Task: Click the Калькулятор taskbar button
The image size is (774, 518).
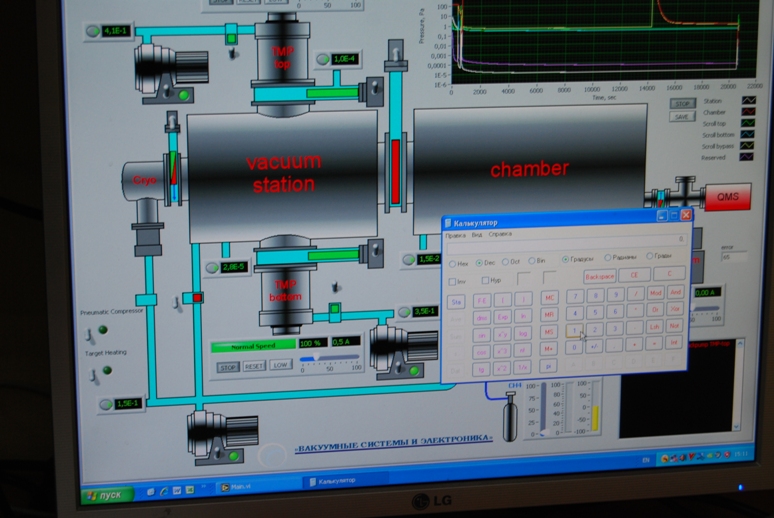Action: click(x=346, y=480)
